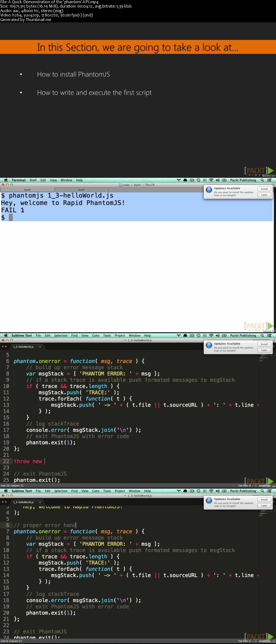Click tab forward arrow in Sublime frame at Line 6
Screen dimensions: 276x644
(6, 502)
